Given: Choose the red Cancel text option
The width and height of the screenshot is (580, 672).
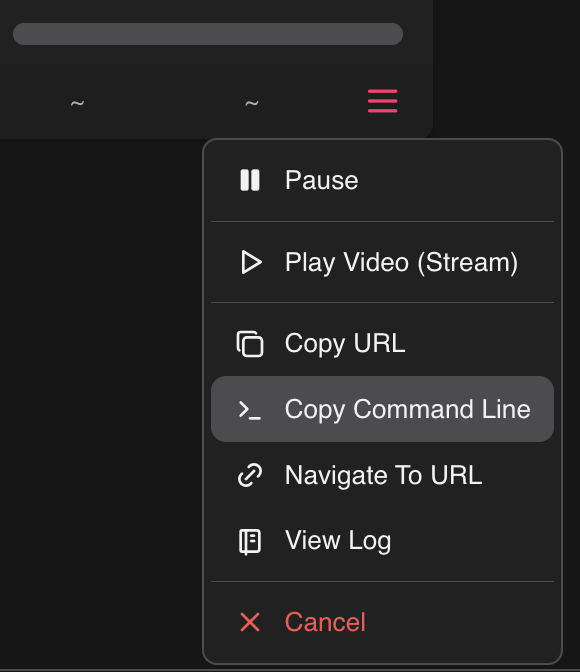Looking at the screenshot, I should click(x=325, y=622).
